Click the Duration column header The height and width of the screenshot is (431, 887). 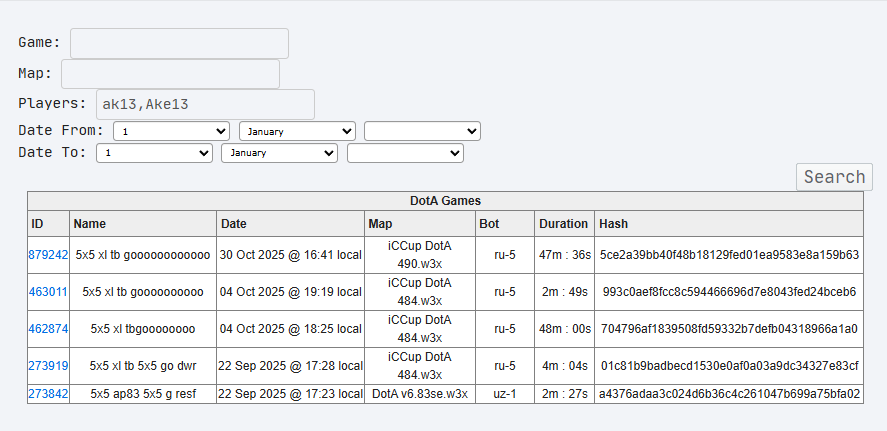coord(563,224)
